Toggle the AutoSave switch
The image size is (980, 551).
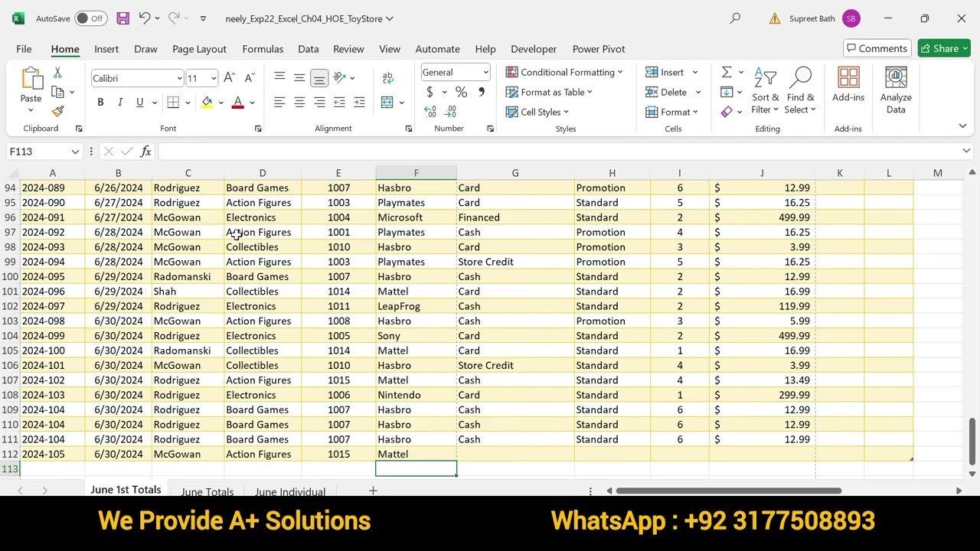[91, 18]
